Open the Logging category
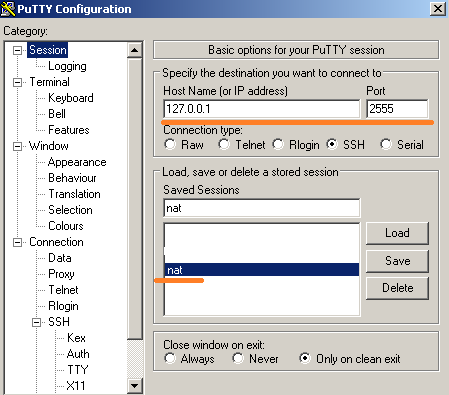Viewport: 449px width, 395px height. click(x=67, y=66)
